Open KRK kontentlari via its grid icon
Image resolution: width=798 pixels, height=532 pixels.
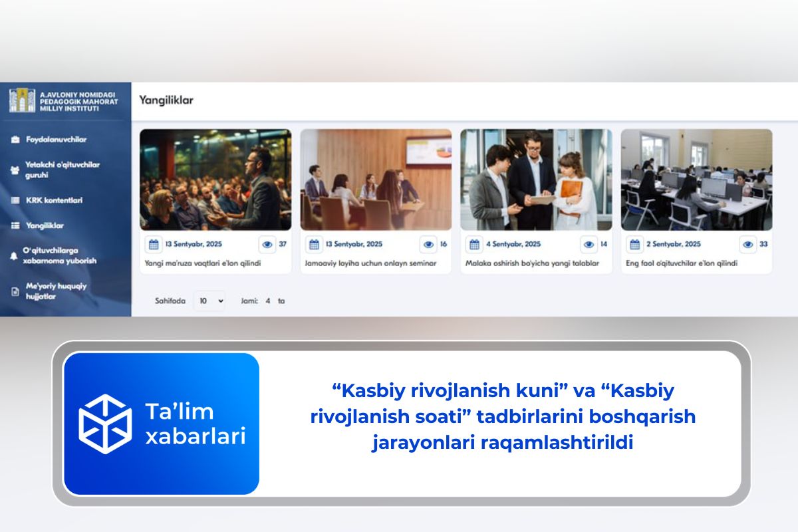(15, 199)
